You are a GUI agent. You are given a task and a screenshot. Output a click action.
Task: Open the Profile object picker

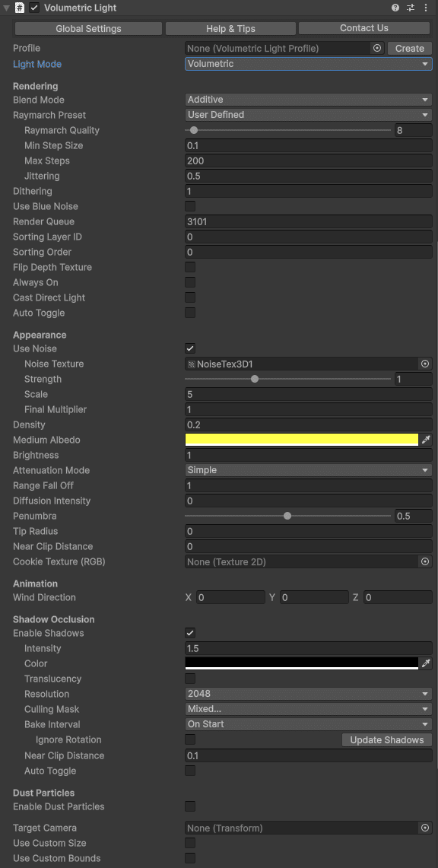click(x=377, y=48)
